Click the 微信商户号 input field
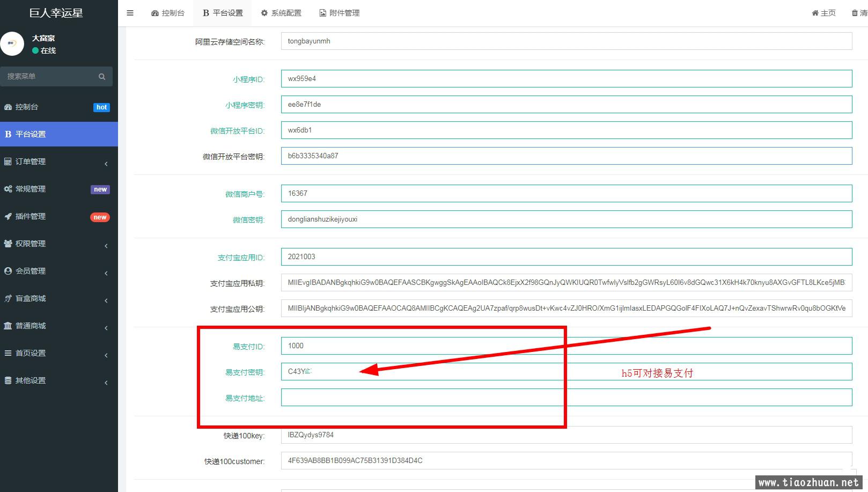 [567, 194]
